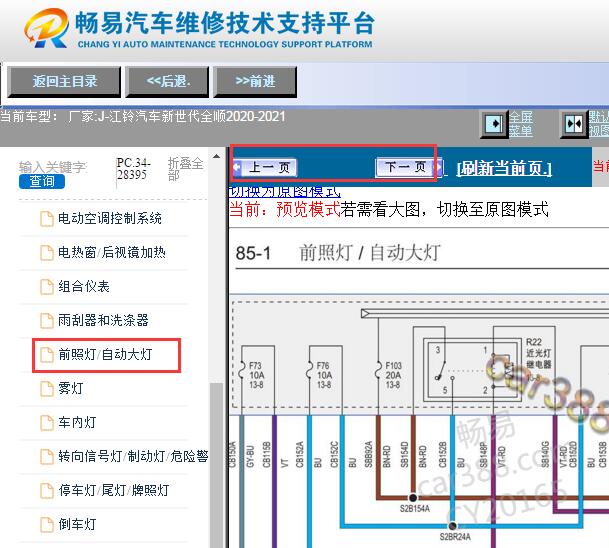The image size is (609, 548).
Task: Click the 预览模式 status text
Action: click(x=308, y=209)
